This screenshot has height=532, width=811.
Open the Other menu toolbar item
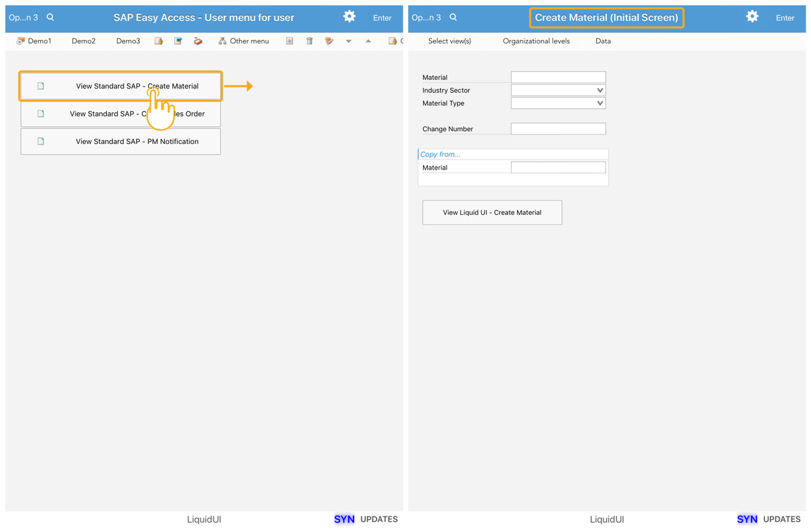243,41
